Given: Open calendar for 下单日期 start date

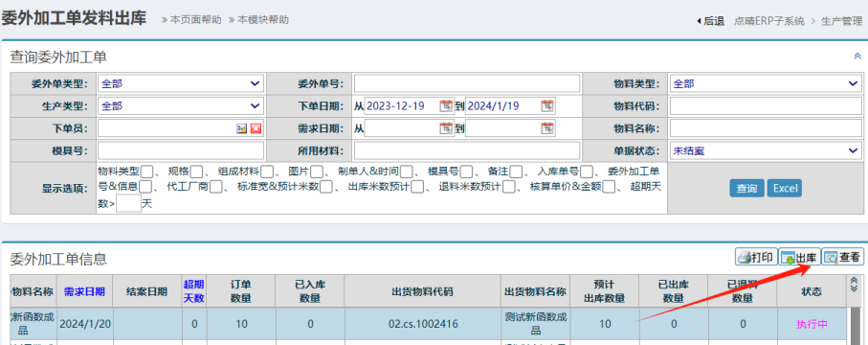Looking at the screenshot, I should 446,106.
